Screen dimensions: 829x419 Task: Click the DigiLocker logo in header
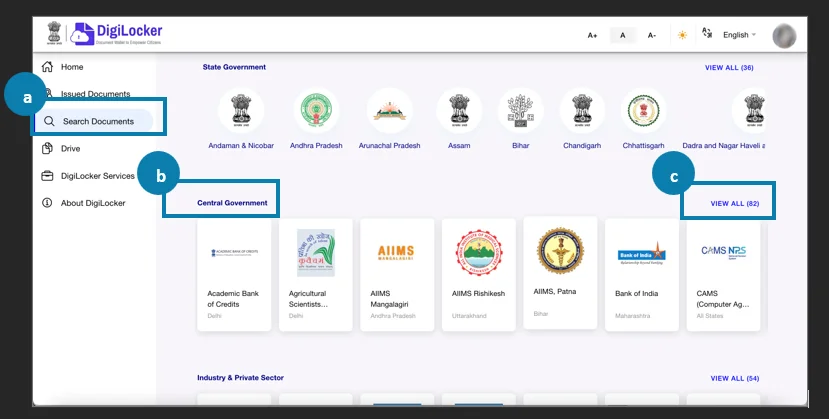point(116,34)
